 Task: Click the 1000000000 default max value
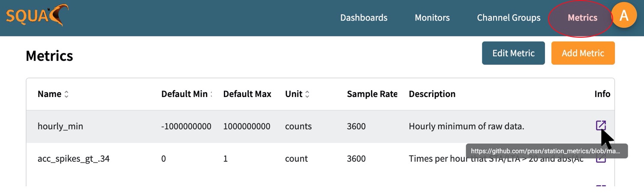coord(247,126)
